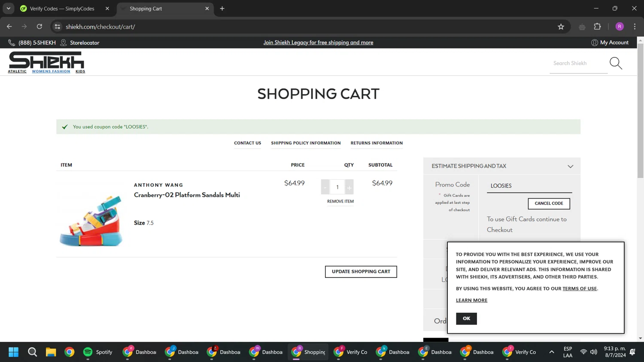Click the quantity input field
The width and height of the screenshot is (644, 362).
tap(337, 187)
